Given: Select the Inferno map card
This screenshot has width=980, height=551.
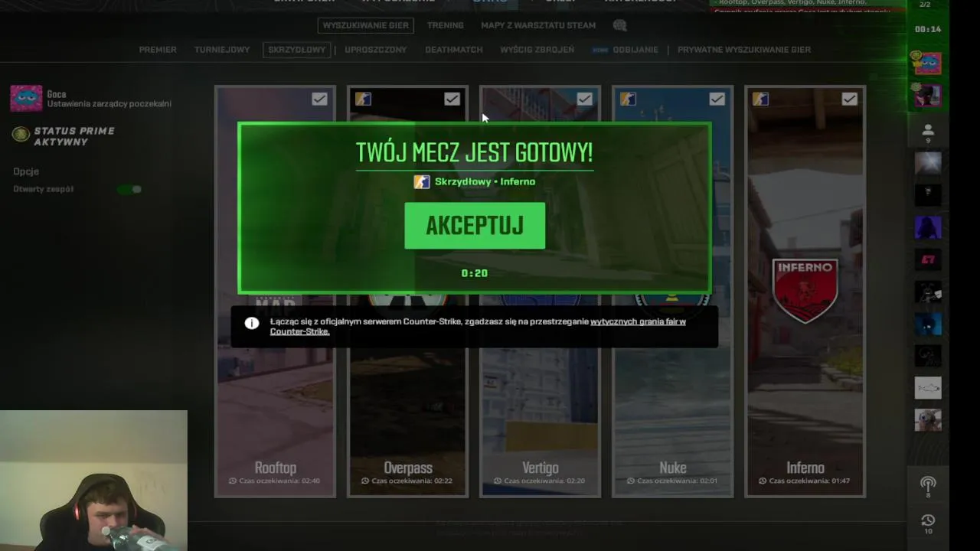Looking at the screenshot, I should coord(805,291).
